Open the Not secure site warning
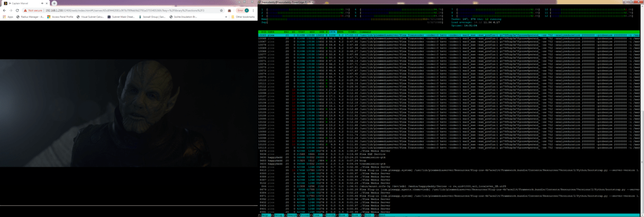This screenshot has height=217, width=644. 33,11
